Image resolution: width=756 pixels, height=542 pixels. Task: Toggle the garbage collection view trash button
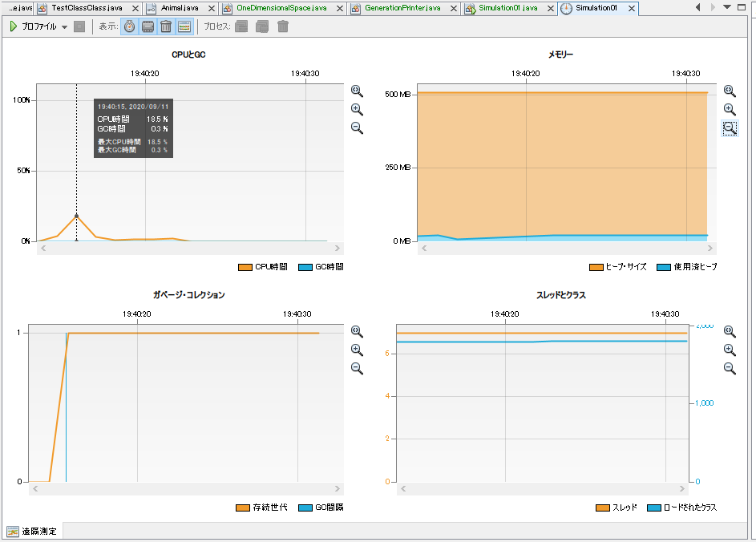coord(166,26)
